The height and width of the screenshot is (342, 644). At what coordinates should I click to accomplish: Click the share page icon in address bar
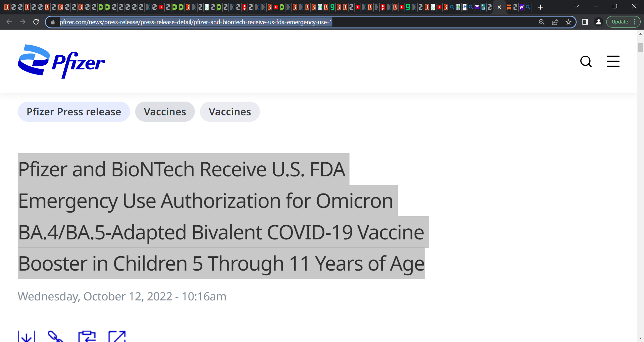[555, 22]
